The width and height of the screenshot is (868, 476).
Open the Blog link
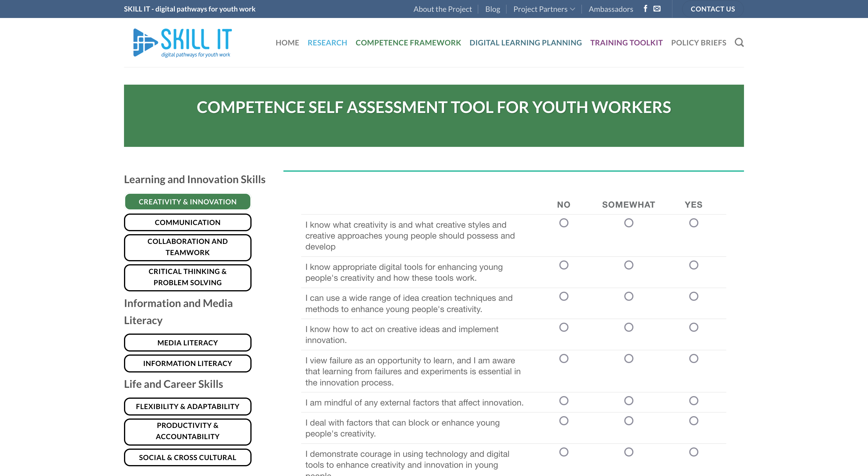492,9
